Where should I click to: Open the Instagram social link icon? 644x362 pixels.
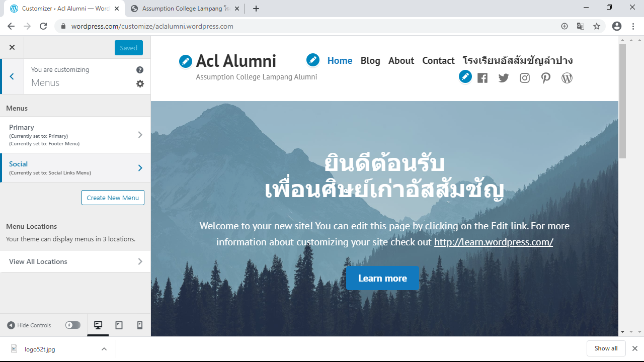(525, 78)
